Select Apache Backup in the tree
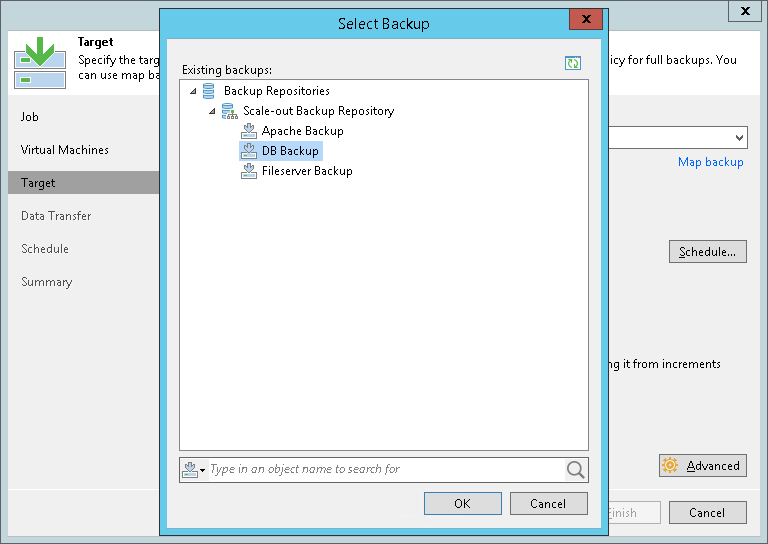The height and width of the screenshot is (544, 768). coord(302,131)
